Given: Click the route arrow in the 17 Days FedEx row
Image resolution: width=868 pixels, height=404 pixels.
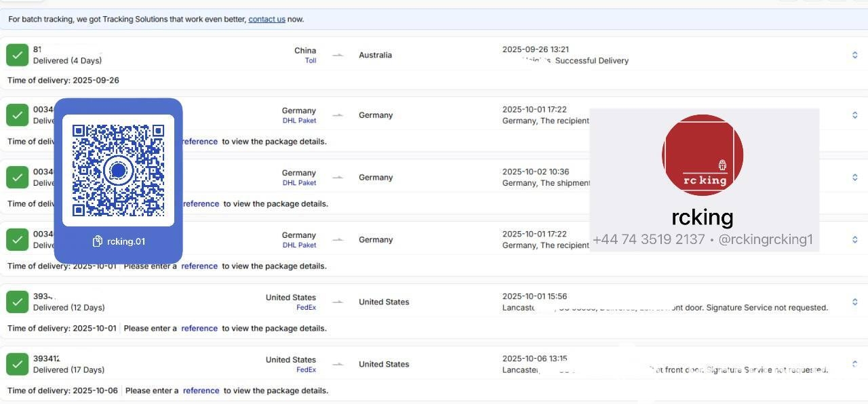Looking at the screenshot, I should pos(338,364).
